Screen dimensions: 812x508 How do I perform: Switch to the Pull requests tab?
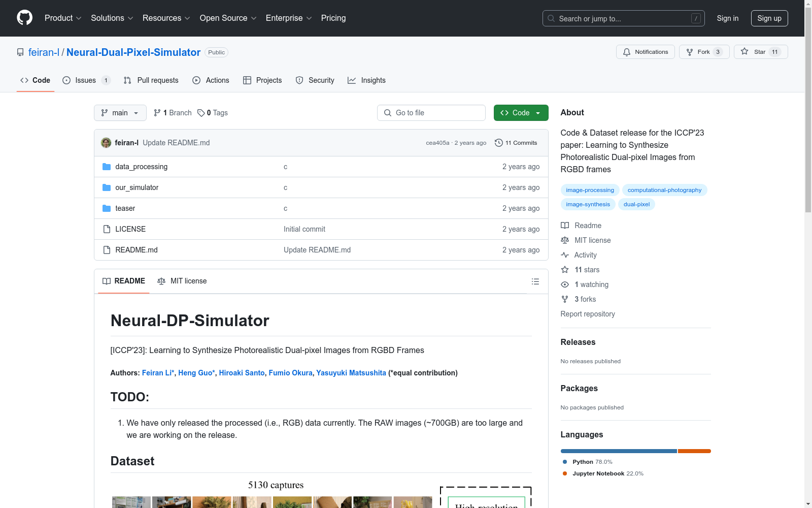click(151, 80)
